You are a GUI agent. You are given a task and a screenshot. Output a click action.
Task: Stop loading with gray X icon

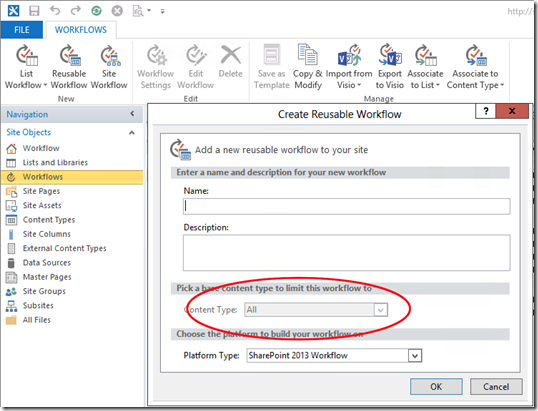117,11
